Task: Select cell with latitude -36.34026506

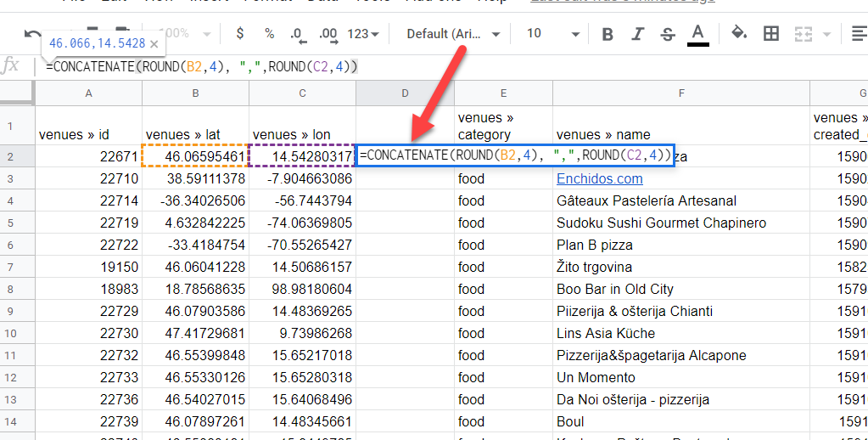Action: coord(195,200)
